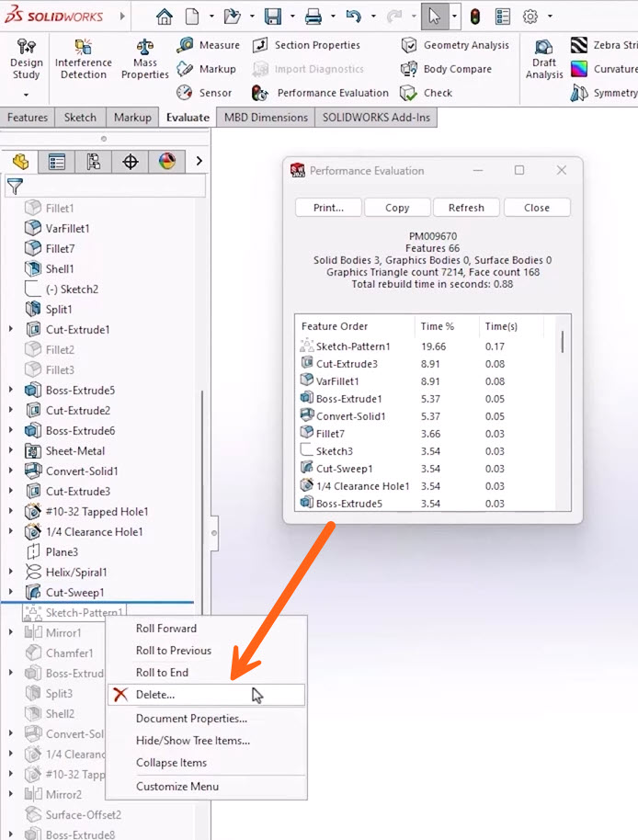Switch to the MBD Dimensions tab
The width and height of the screenshot is (638, 840).
click(265, 118)
